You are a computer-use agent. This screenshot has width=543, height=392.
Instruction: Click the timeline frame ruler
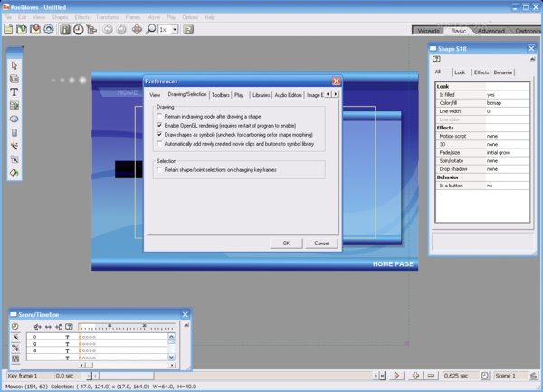pos(127,326)
